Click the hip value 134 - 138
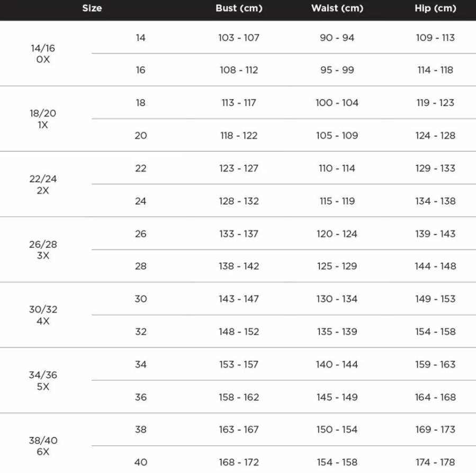Image resolution: width=476 pixels, height=473 pixels. pos(435,201)
